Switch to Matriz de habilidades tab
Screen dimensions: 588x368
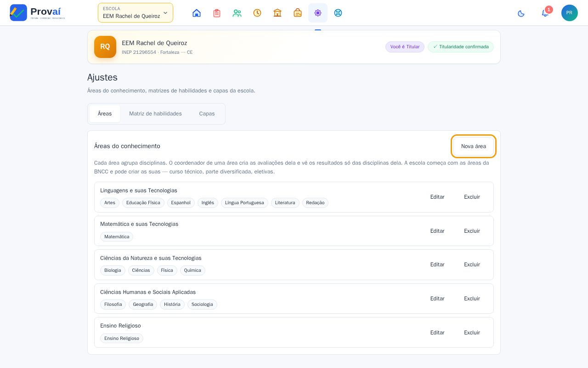click(155, 114)
